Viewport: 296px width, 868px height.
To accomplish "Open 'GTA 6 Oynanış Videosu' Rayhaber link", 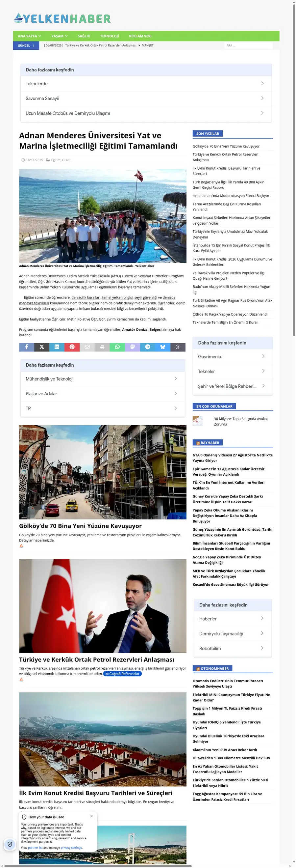I will pyautogui.click(x=233, y=458).
